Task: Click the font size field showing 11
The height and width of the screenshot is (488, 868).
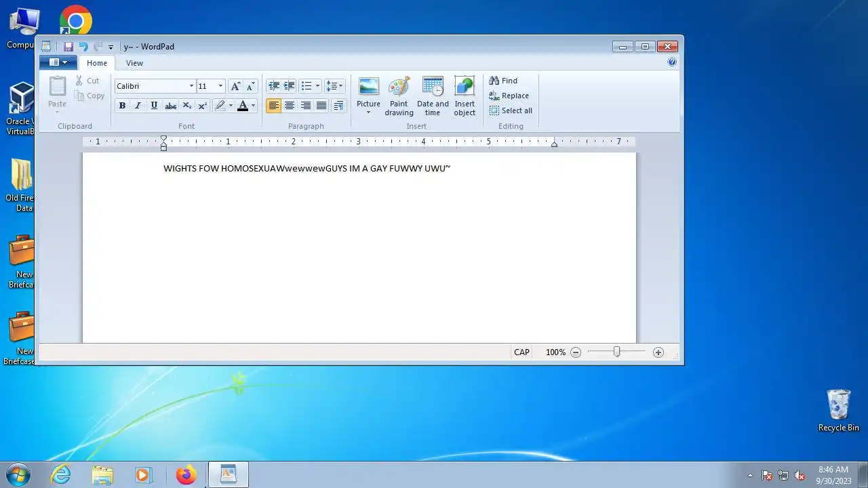Action: [206, 86]
